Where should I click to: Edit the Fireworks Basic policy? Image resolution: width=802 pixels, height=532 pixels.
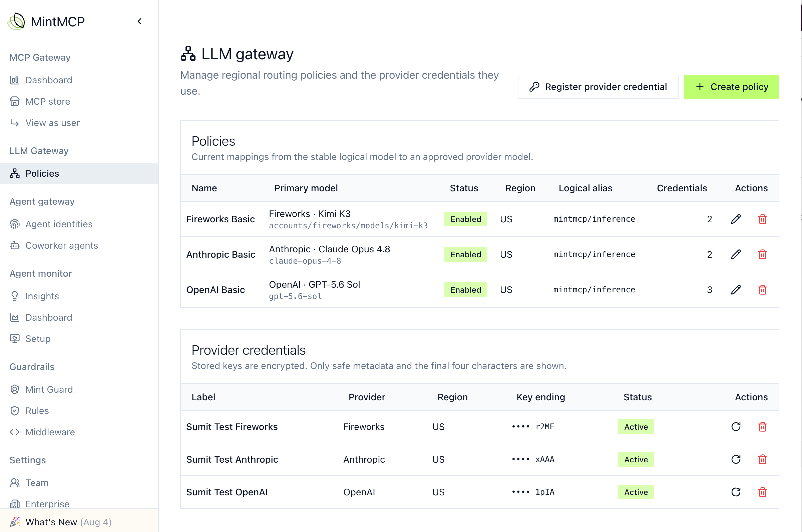[736, 219]
